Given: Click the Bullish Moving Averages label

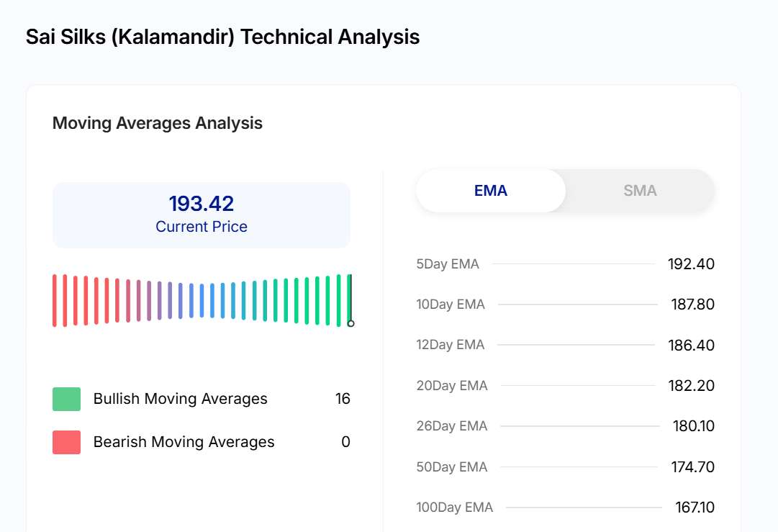Looking at the screenshot, I should pos(180,399).
